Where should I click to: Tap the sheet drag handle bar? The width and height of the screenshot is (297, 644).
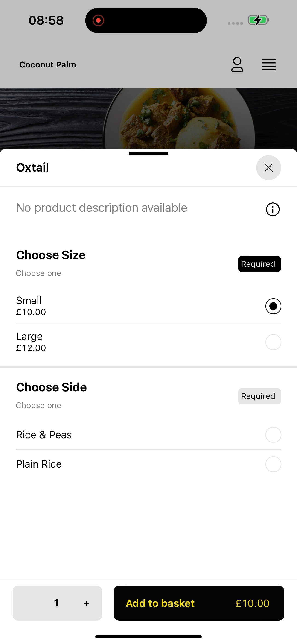click(x=148, y=153)
